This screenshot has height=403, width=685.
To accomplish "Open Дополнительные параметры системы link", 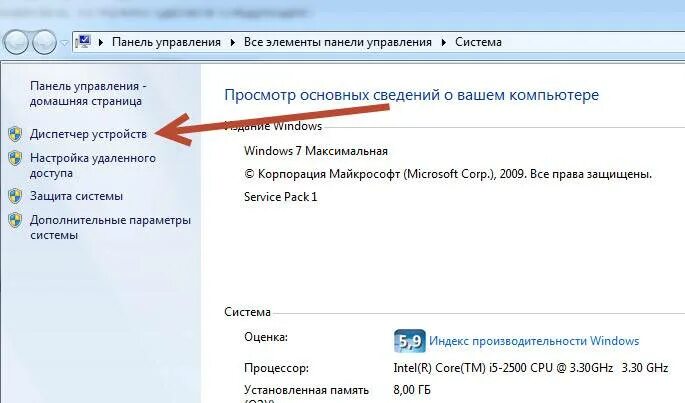I will (110, 227).
